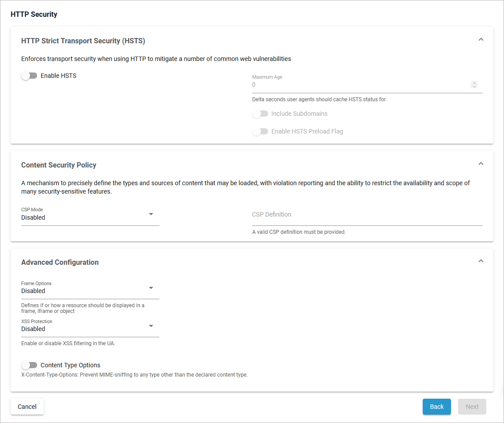
Task: Click the Content Security Policy heading
Action: 59,165
